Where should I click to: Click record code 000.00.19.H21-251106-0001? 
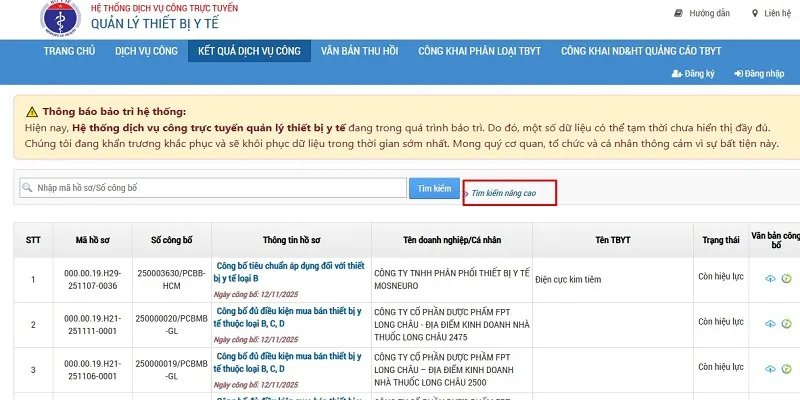(92, 369)
